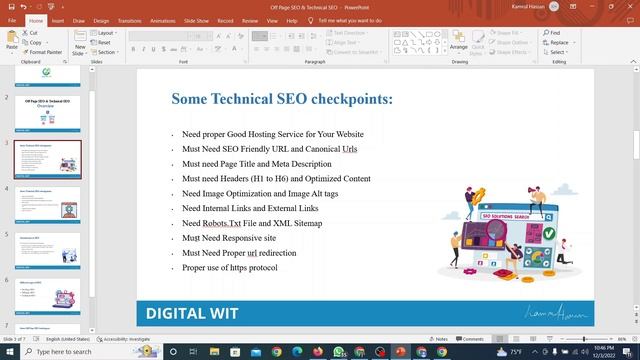Select slide 6 thumbnail

pos(48,296)
